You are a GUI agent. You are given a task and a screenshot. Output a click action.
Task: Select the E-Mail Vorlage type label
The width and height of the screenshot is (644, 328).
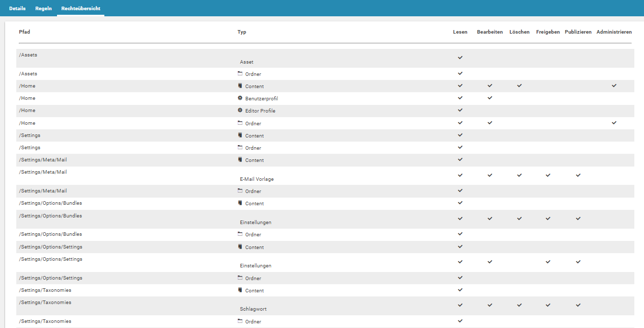click(x=257, y=179)
